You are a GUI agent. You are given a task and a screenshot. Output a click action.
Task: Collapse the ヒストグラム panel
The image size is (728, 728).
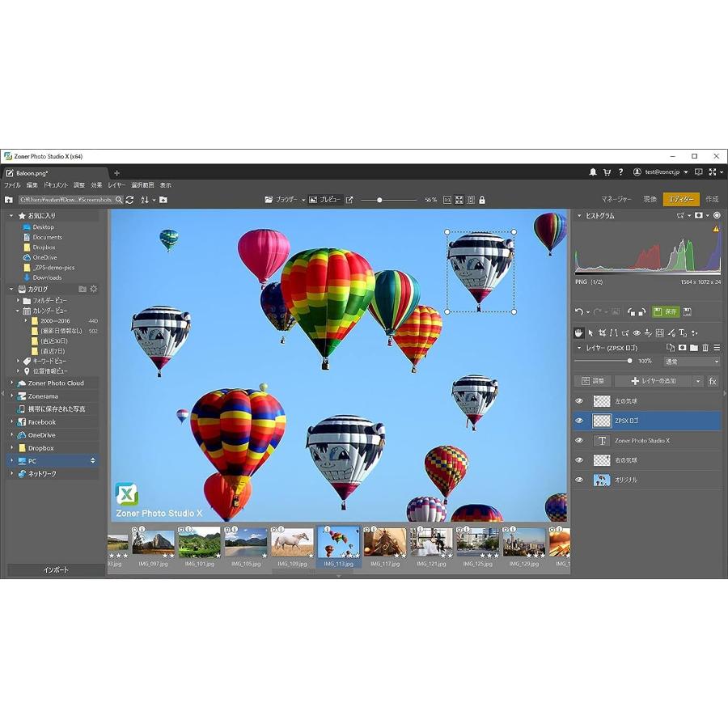click(579, 215)
